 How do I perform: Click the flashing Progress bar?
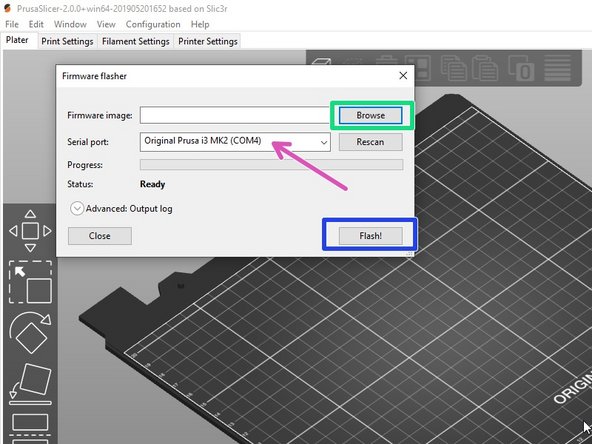(x=271, y=165)
